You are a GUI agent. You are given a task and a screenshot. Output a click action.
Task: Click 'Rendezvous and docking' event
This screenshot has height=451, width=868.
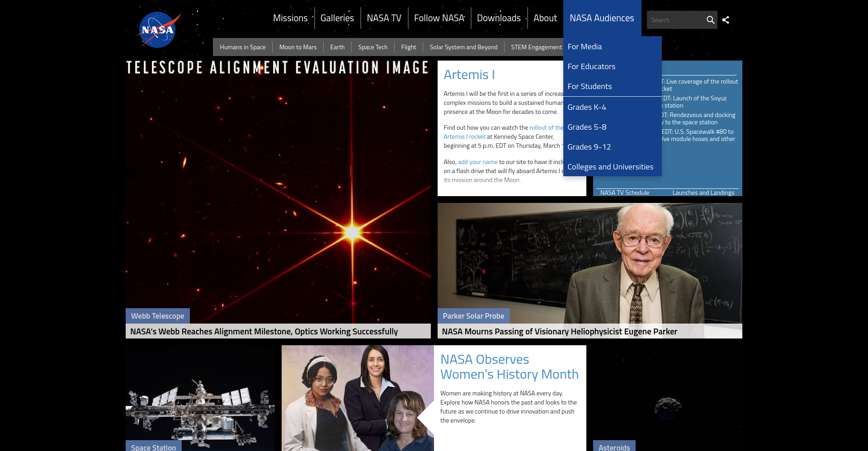coord(700,118)
